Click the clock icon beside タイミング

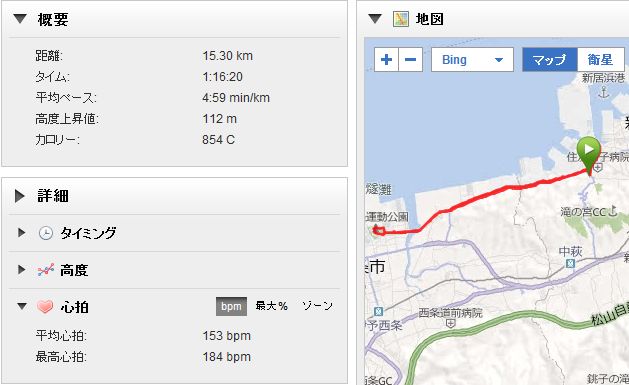45,233
